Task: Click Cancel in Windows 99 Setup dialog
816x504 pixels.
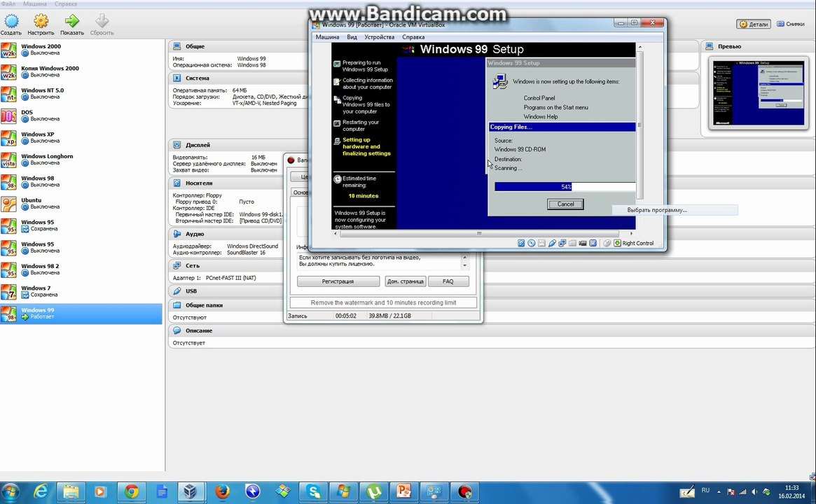Action: (x=565, y=204)
